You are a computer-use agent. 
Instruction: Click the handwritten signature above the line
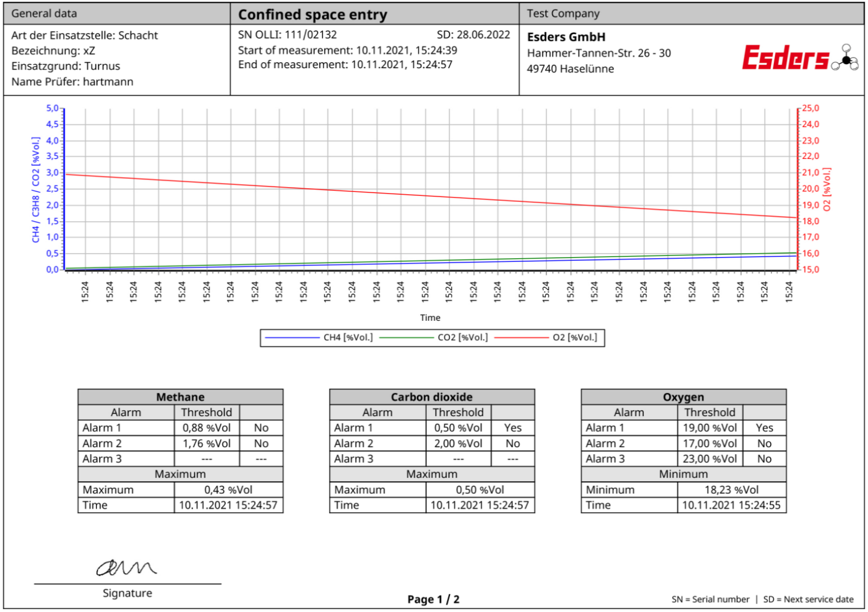126,567
